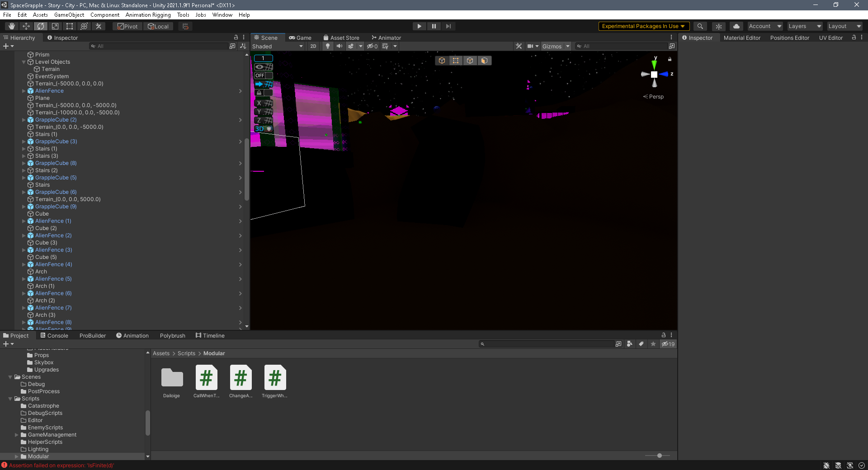Expand the GameManagement folder
Viewport: 868px width, 470px height.
[17, 435]
